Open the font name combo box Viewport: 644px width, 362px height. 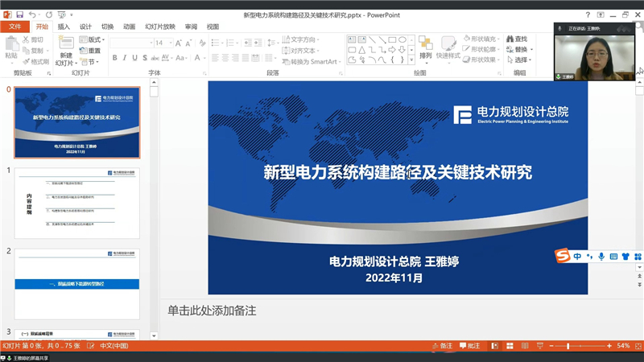click(x=132, y=43)
